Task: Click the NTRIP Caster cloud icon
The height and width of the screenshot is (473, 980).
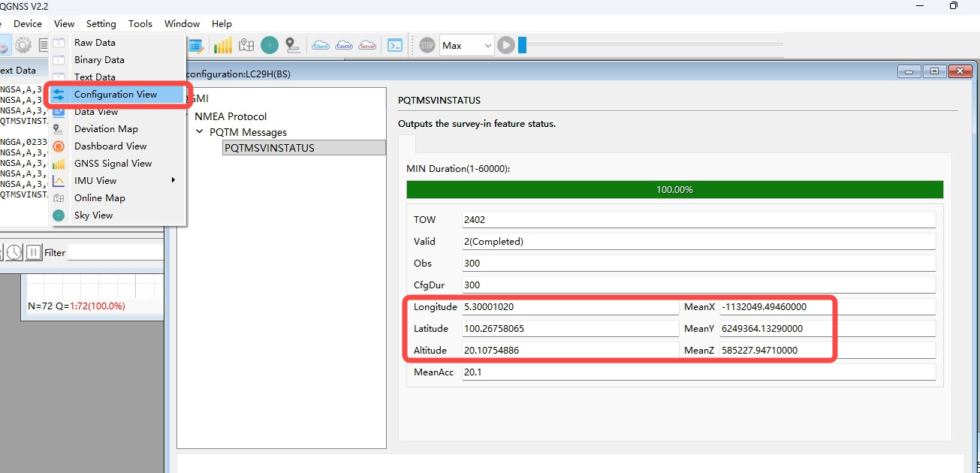Action: (x=345, y=46)
